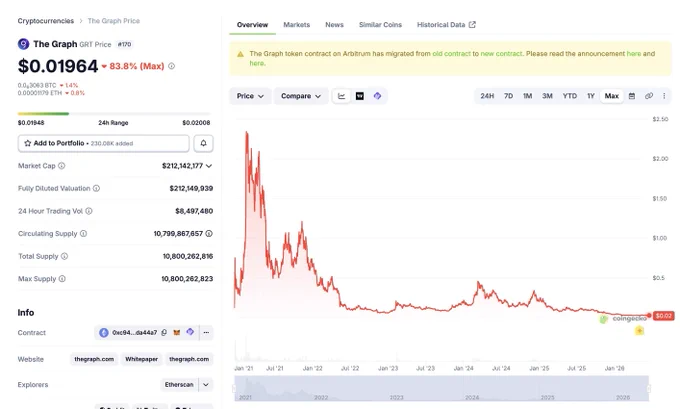This screenshot has height=409, width=680.
Task: Click Add to Portfolio button
Action: pyautogui.click(x=104, y=143)
